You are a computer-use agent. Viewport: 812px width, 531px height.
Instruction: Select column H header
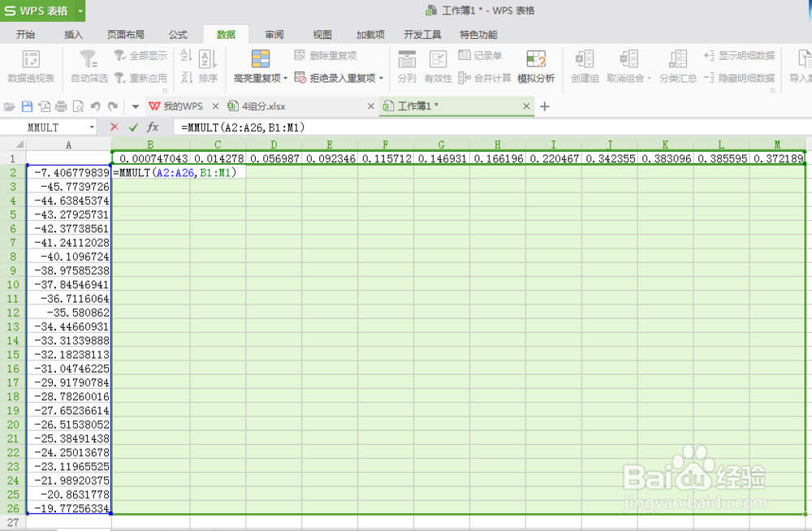(498, 145)
